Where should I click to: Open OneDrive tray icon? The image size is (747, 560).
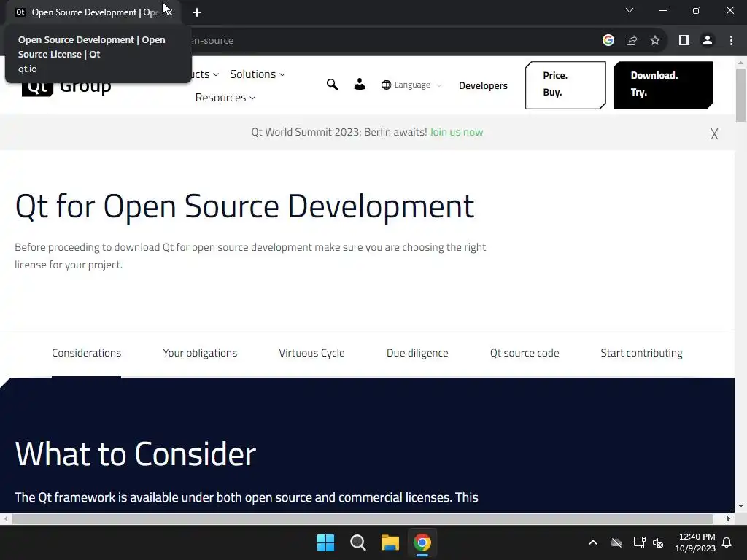click(x=616, y=542)
